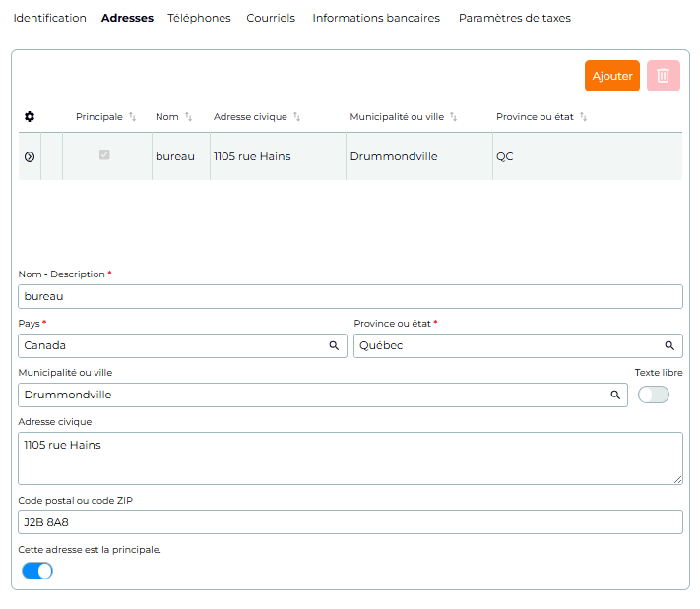Click the Nom column header label

point(167,117)
